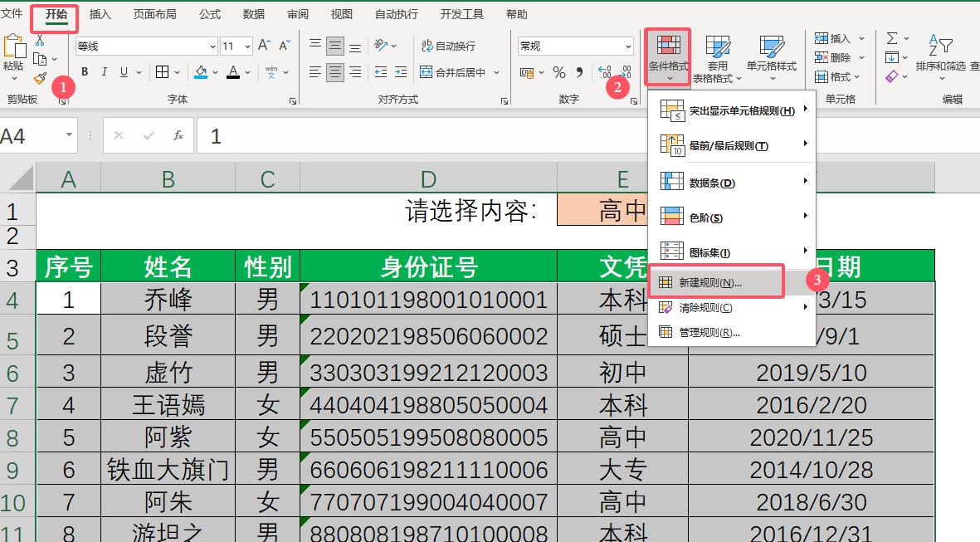
Task: Apply the font color A
Action: [x=233, y=72]
